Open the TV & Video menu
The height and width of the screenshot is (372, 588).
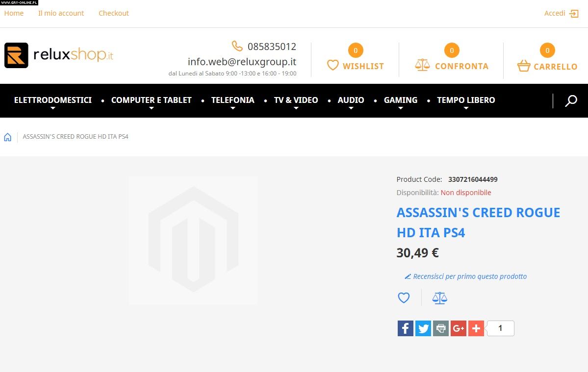[296, 100]
